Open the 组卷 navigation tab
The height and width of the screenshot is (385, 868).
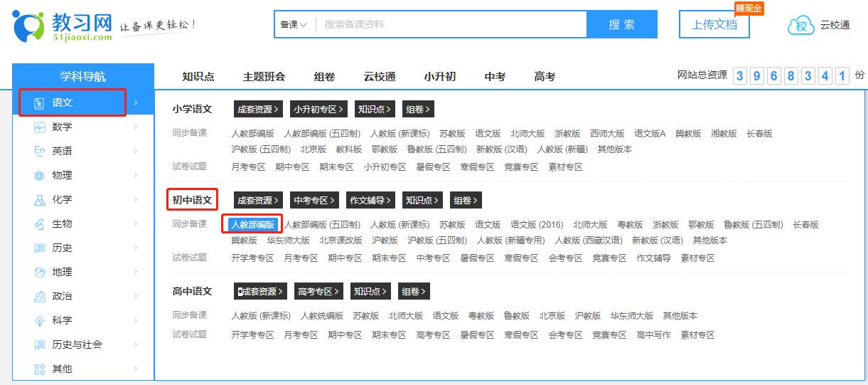coord(324,77)
